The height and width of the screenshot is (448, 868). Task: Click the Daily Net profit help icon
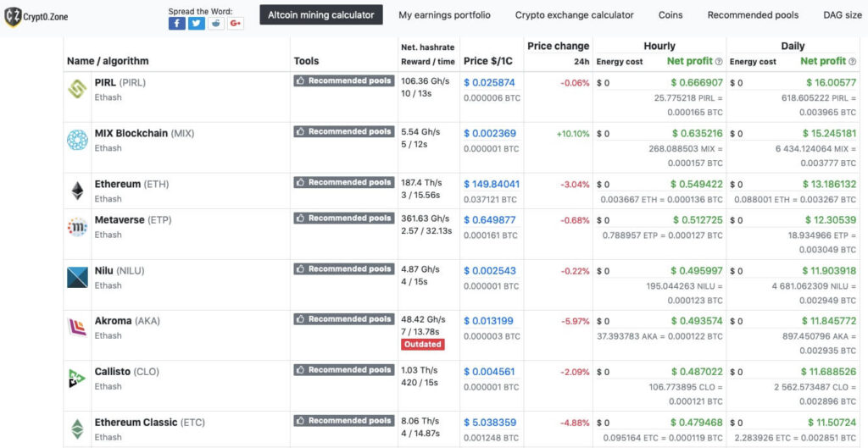pyautogui.click(x=852, y=61)
